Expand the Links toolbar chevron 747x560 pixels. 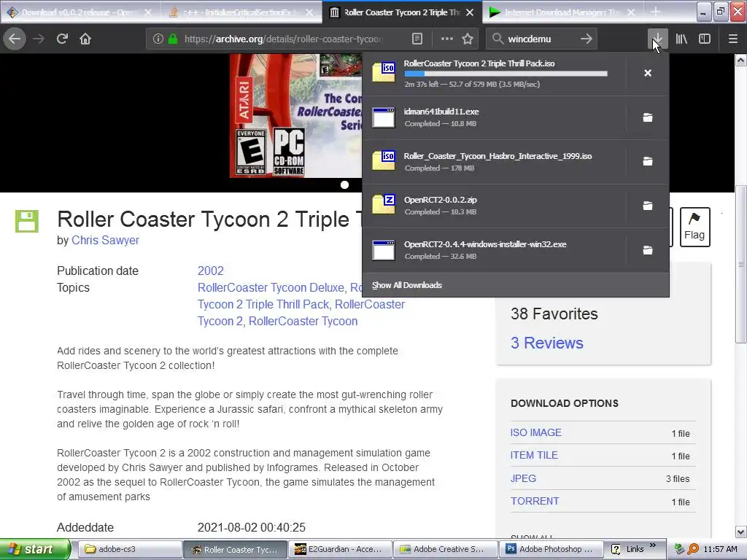pyautogui.click(x=653, y=545)
